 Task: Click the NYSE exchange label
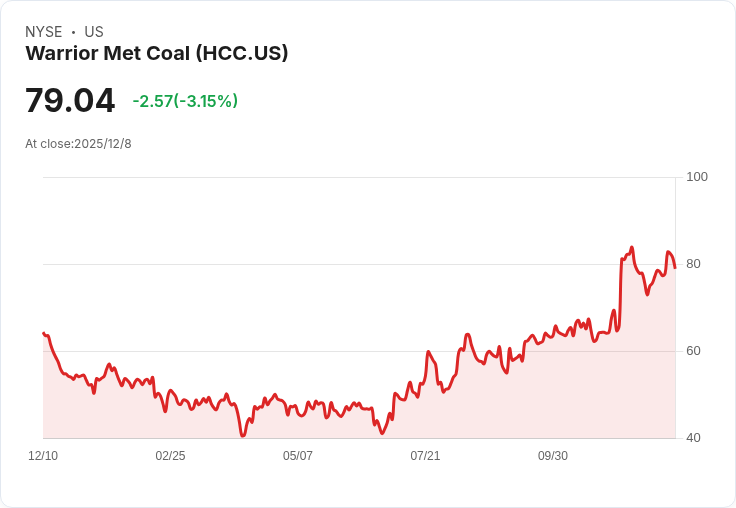(44, 32)
